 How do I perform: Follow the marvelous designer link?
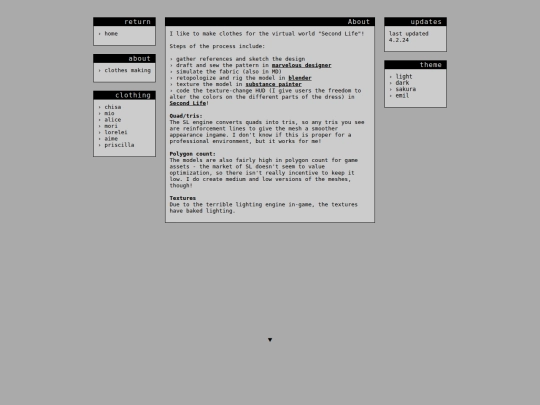tap(301, 65)
